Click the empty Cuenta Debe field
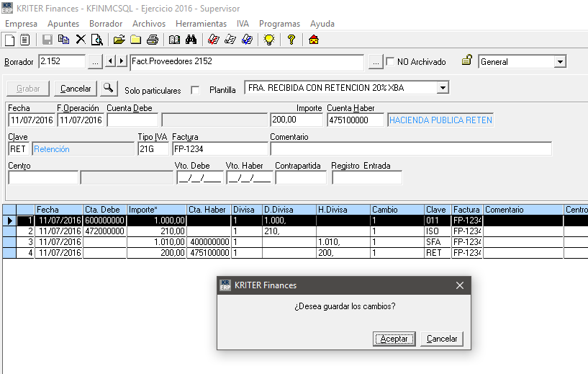The image size is (588, 374). (x=132, y=120)
